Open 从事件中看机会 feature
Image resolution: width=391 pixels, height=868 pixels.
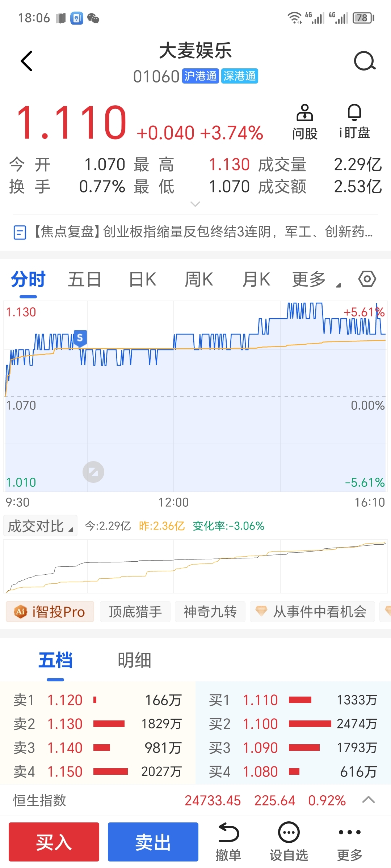[x=312, y=612]
